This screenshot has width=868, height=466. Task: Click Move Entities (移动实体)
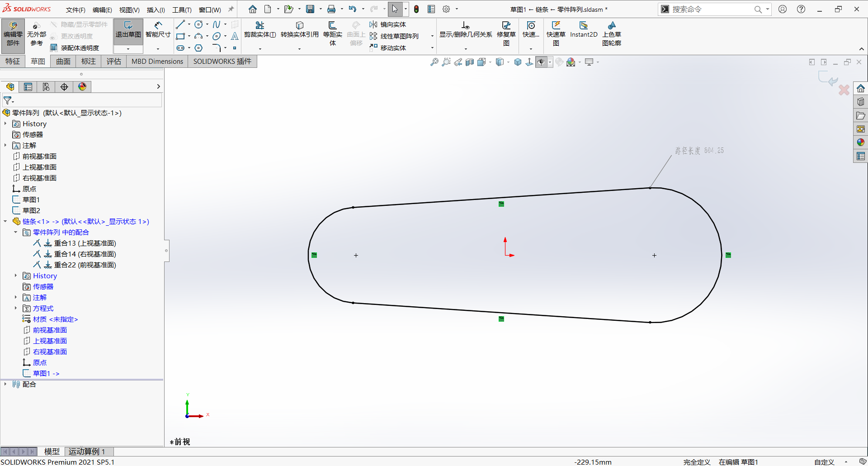point(388,48)
